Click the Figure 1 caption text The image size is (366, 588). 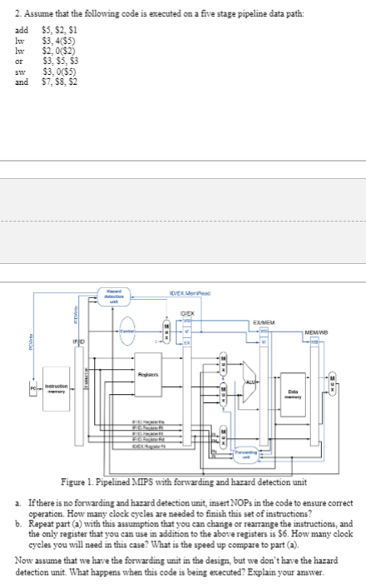(x=184, y=482)
